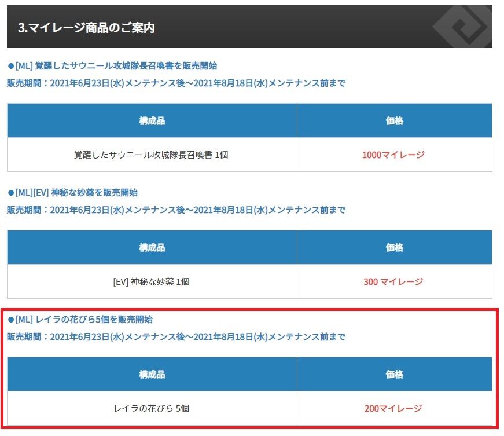Select the cell [EV] 神秘な妙薬 1個

pyautogui.click(x=152, y=281)
